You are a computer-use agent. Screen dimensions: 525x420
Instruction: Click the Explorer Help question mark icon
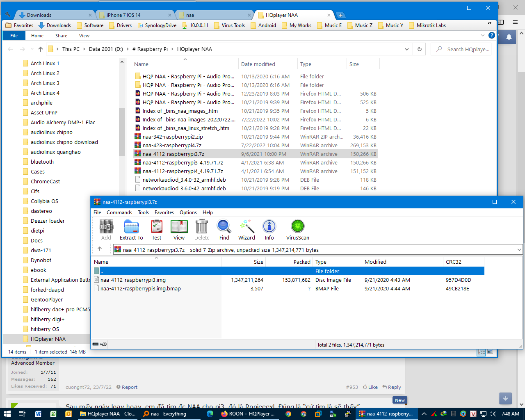[x=492, y=35]
